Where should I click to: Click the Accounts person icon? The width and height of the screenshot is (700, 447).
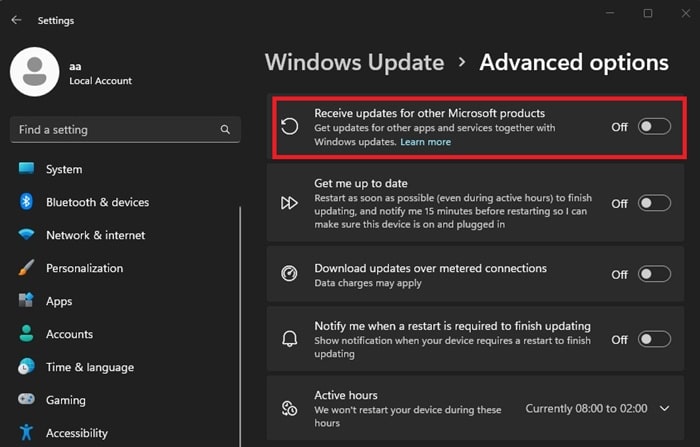(26, 334)
